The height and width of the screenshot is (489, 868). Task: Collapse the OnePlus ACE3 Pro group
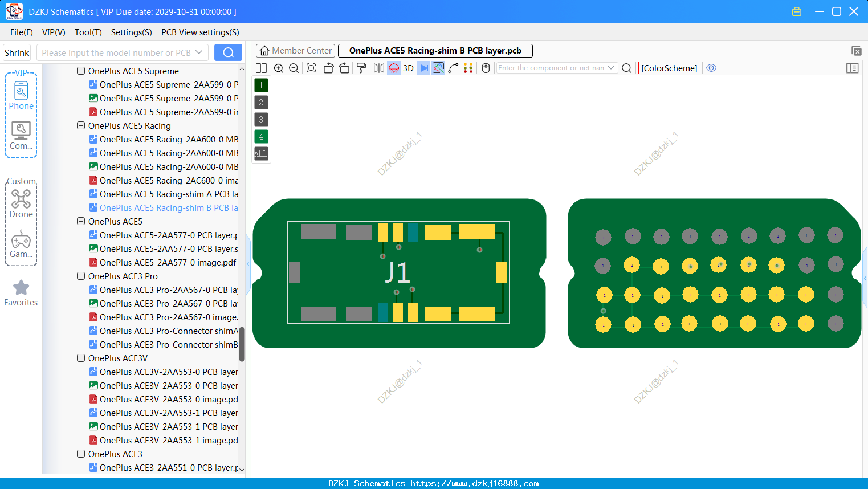[x=81, y=276]
